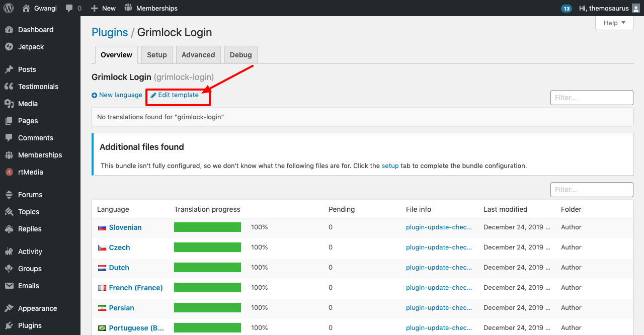Click the rtMedia sidebar icon
Viewport: 644px width, 335px height.
[9, 172]
